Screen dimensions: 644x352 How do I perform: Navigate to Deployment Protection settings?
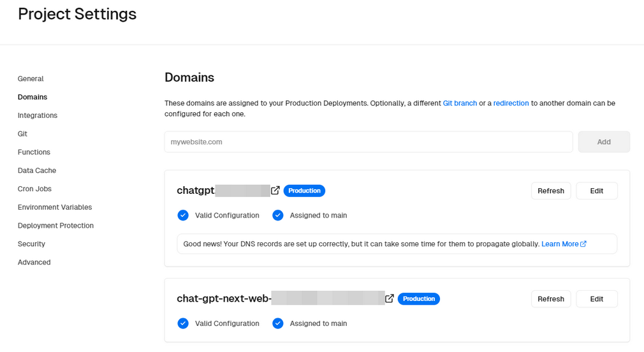coord(55,226)
